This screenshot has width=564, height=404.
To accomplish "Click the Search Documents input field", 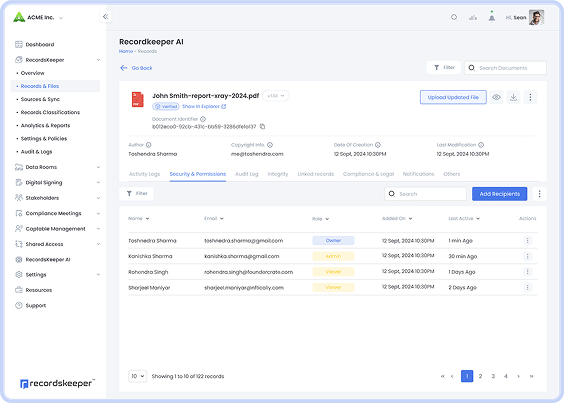I will 505,68.
